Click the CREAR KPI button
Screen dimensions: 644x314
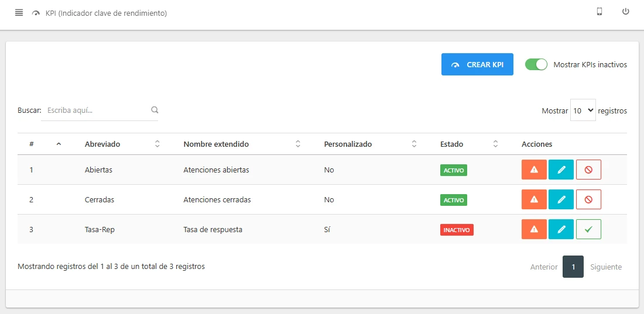tap(477, 64)
